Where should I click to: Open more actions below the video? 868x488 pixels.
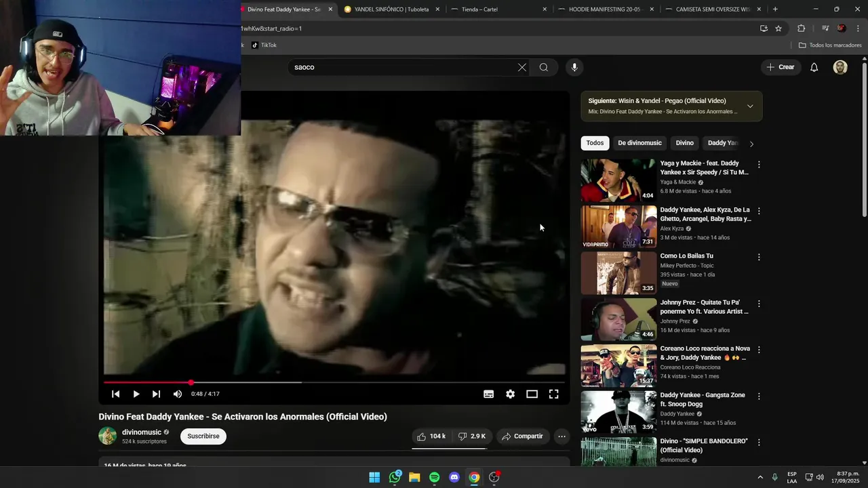pyautogui.click(x=561, y=436)
